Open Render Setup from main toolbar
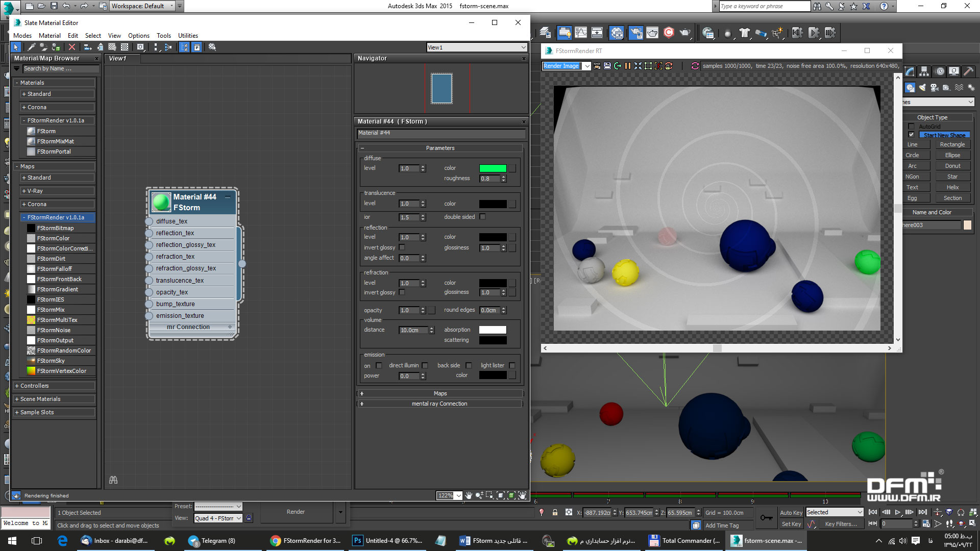Viewport: 980px width, 551px height. click(635, 33)
